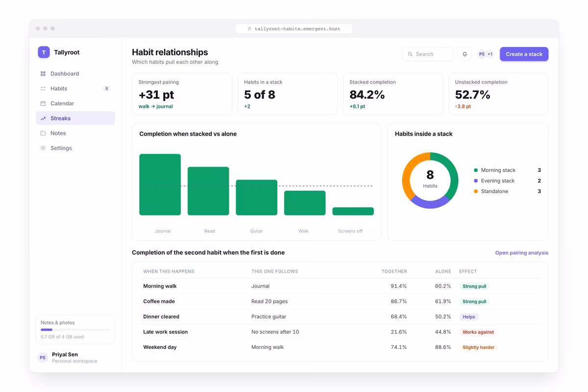The width and height of the screenshot is (588, 392).
Task: Click the Streaks trend icon
Action: 43,119
